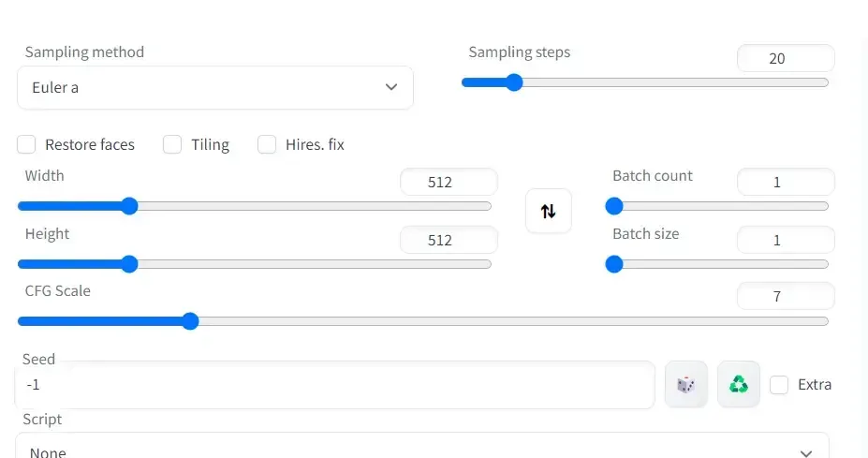Click the CFG Scale slider handle
868x458 pixels.
tap(190, 321)
